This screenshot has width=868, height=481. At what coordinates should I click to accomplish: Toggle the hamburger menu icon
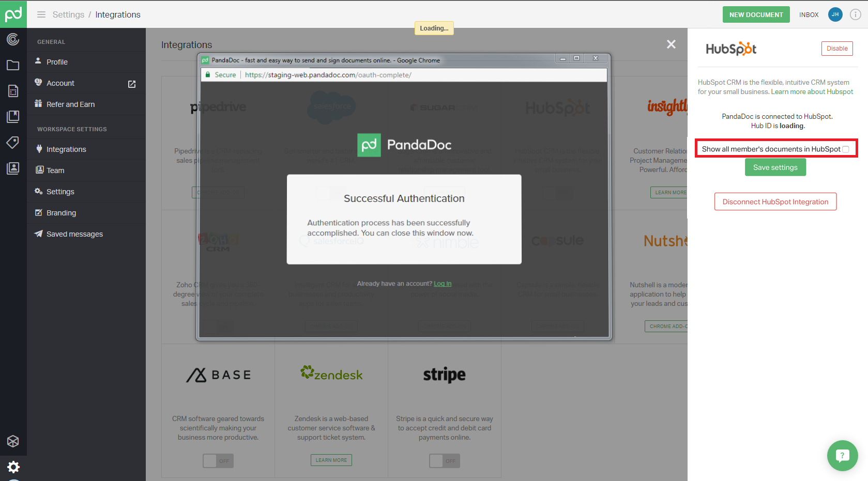point(41,14)
